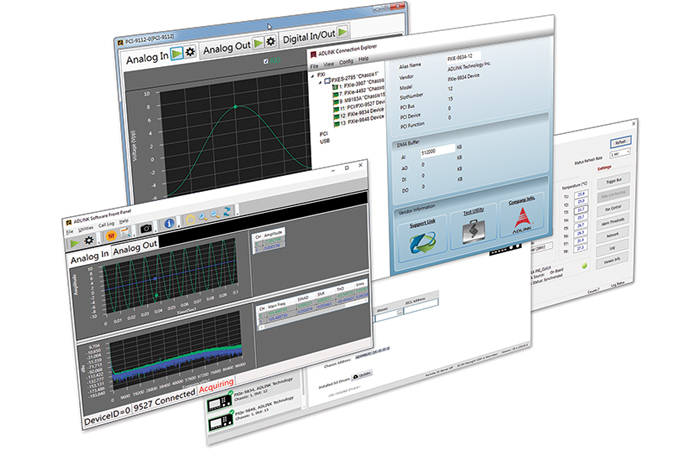The image size is (700, 450).
Task: Open File menu in Connection Explorer
Action: [x=314, y=67]
